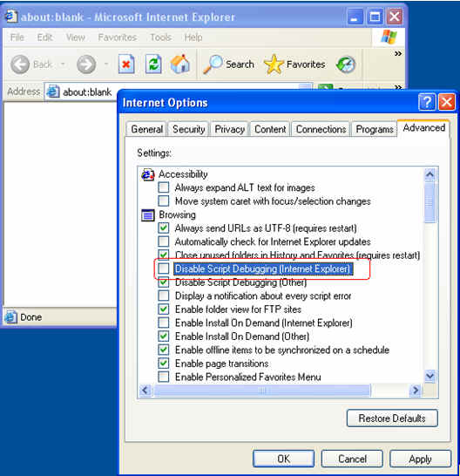
Task: Switch to the General tab
Action: 147,129
